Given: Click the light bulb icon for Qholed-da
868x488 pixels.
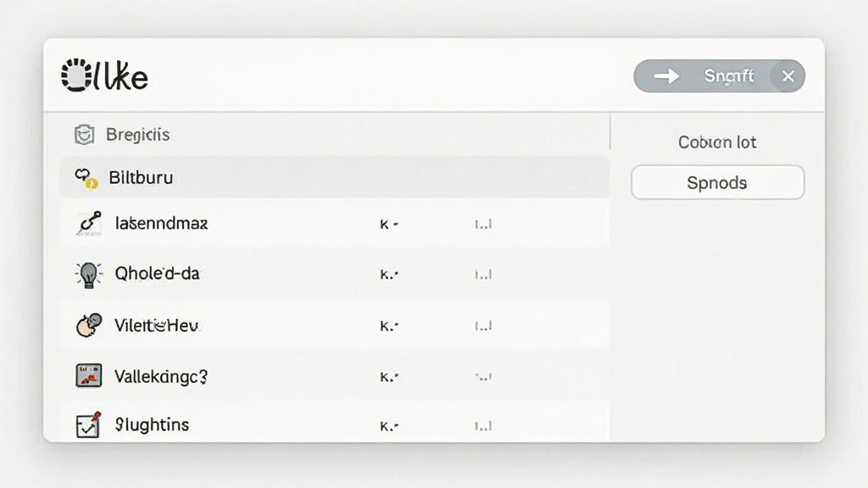Looking at the screenshot, I should 88,274.
